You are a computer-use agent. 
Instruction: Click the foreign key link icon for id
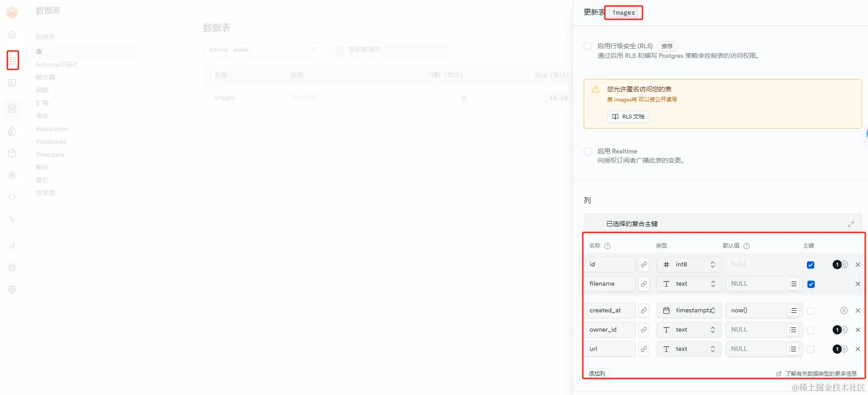[x=644, y=265]
